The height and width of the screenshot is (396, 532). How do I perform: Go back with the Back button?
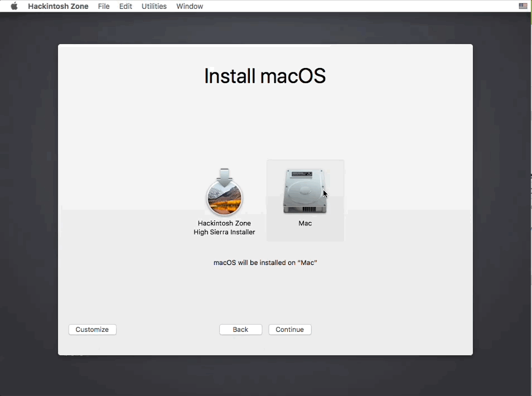240,330
